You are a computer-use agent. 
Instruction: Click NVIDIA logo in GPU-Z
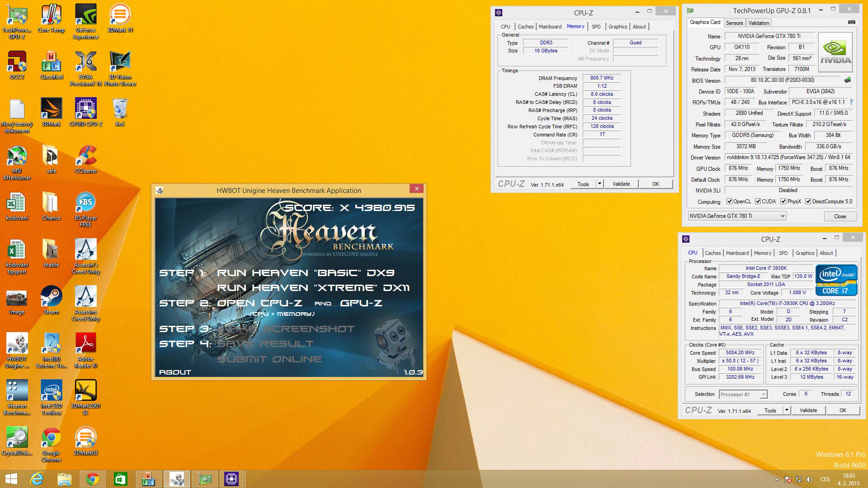(835, 52)
